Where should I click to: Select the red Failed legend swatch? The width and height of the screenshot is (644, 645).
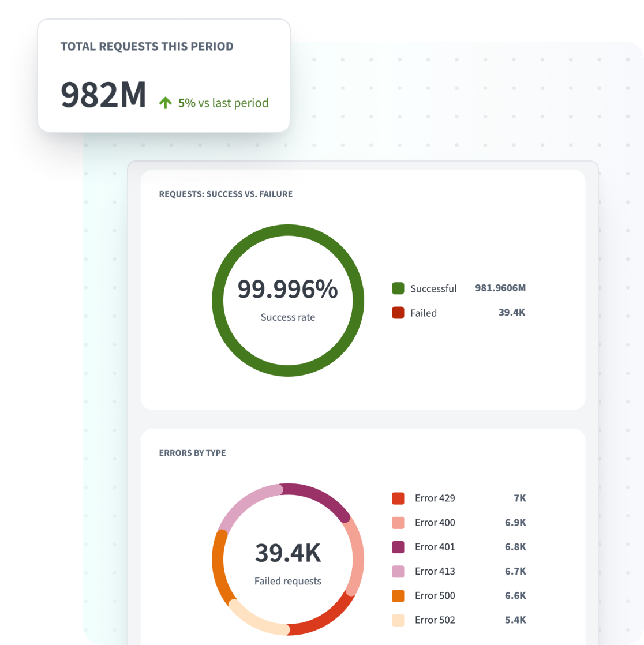(398, 313)
